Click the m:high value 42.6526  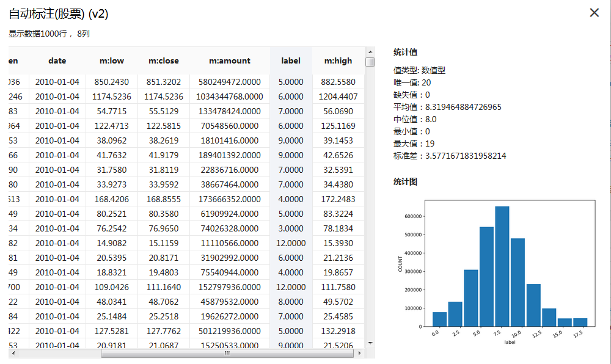point(338,155)
